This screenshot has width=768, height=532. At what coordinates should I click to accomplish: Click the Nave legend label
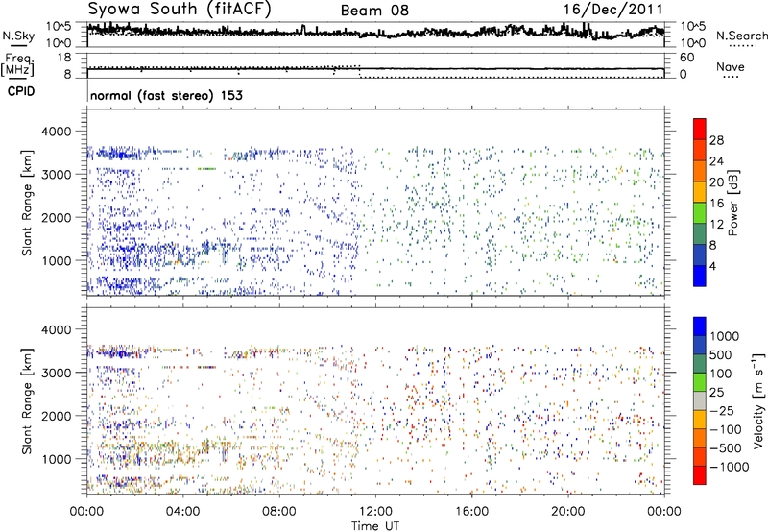731,66
